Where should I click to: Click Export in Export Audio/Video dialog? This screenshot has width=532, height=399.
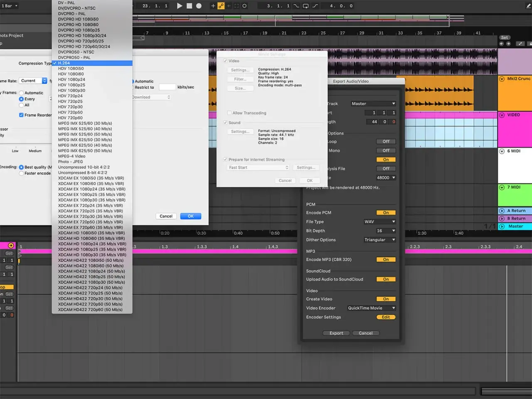point(337,333)
